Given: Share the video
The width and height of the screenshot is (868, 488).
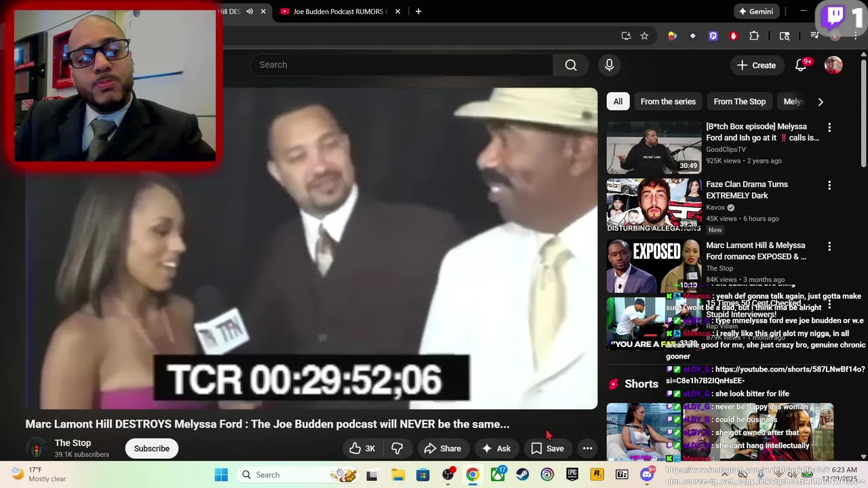Looking at the screenshot, I should coord(442,448).
